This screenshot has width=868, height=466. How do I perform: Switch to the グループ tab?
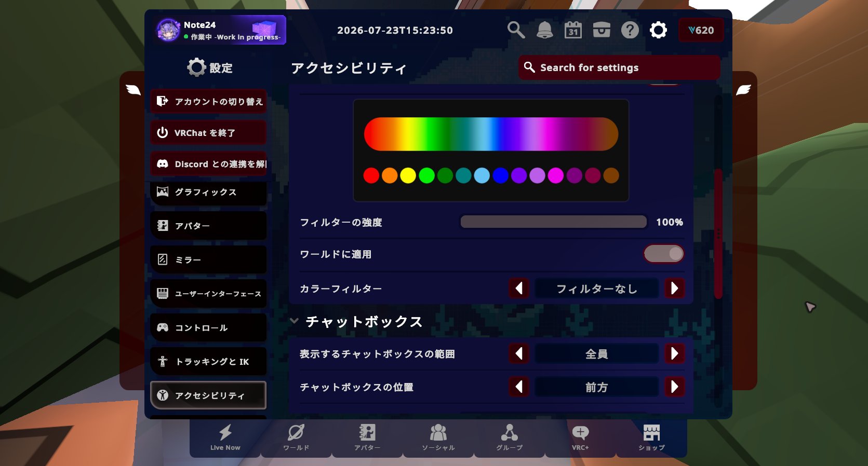(x=510, y=437)
